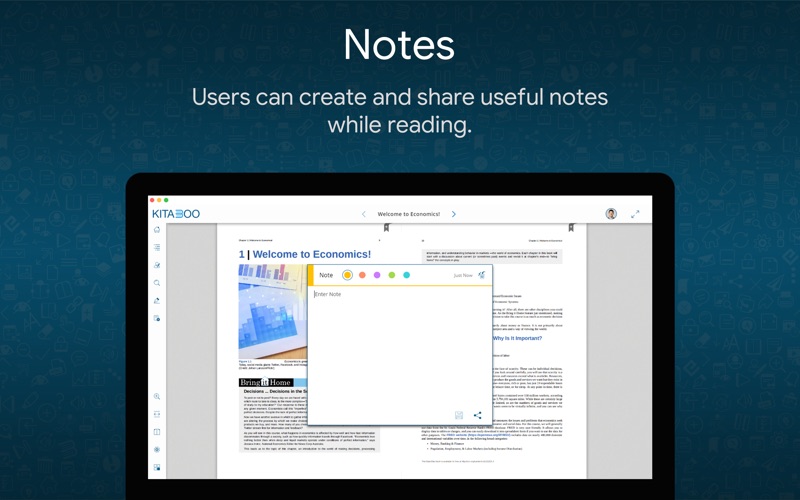This screenshot has height=500, width=800.
Task: Choose the teal note color
Action: 407,275
